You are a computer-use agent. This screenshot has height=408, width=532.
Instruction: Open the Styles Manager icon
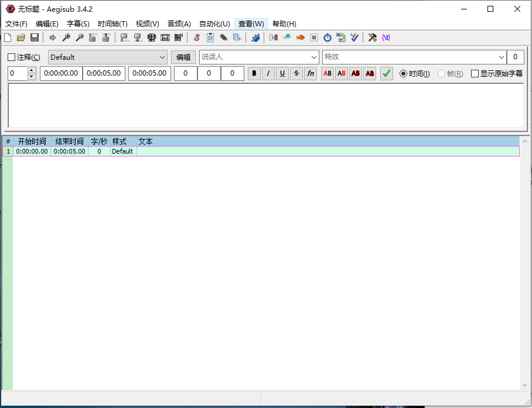click(197, 38)
